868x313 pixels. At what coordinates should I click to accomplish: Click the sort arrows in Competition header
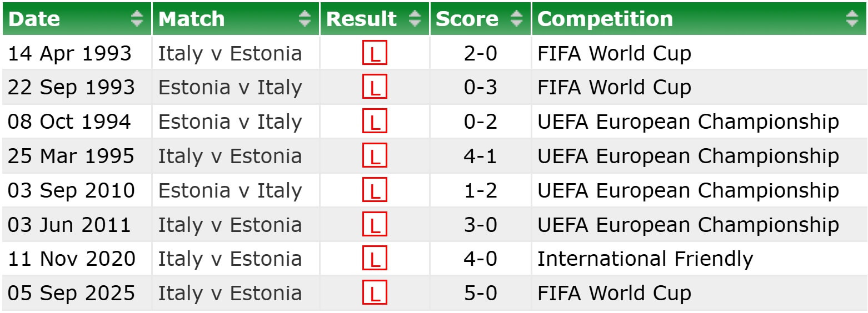852,19
